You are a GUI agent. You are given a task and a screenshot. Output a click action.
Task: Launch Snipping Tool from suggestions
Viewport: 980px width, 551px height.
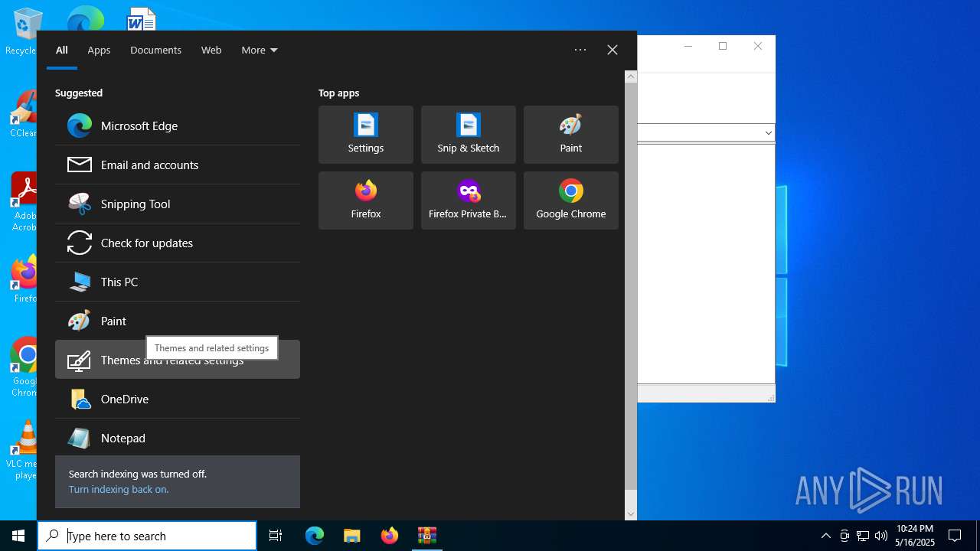(x=178, y=204)
